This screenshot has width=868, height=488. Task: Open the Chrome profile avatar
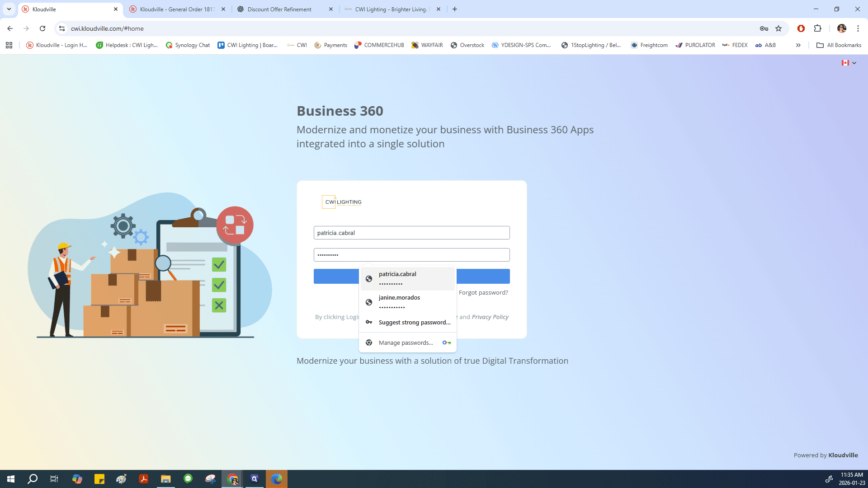841,28
